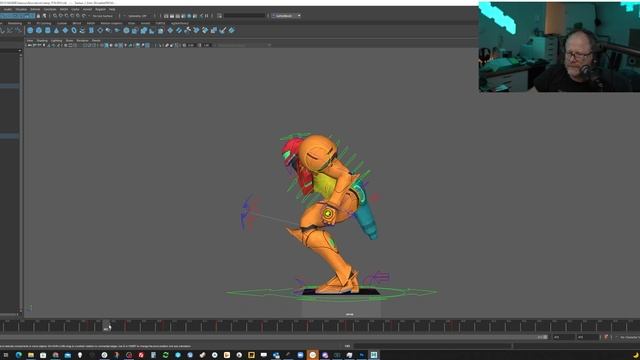The image size is (640, 360).
Task: Toggle Auto Keyframe near range fields
Action: [x=606, y=337]
